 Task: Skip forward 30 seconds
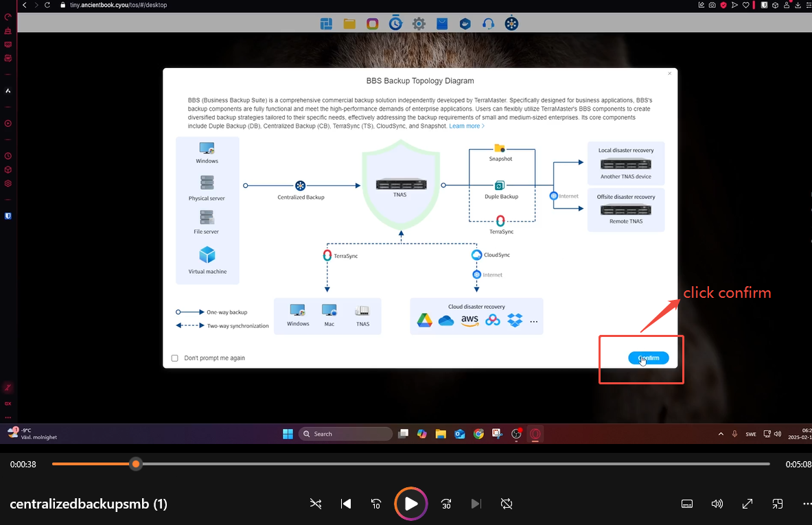click(x=446, y=504)
